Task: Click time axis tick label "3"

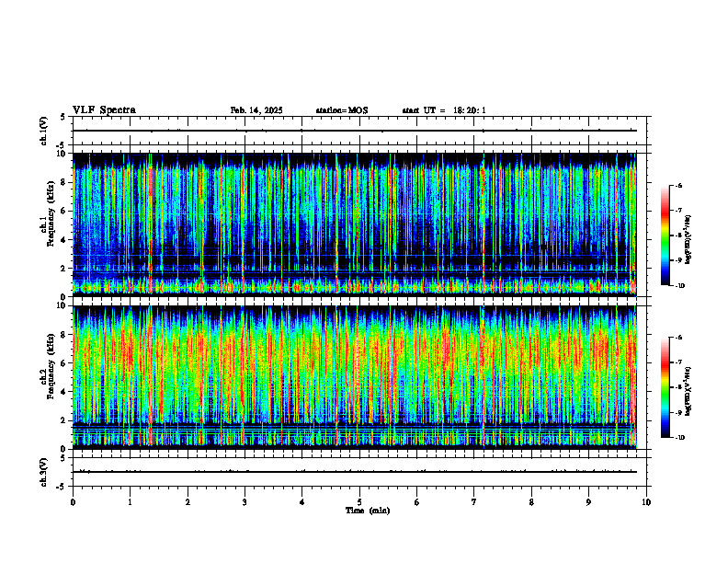Action: pos(245,502)
